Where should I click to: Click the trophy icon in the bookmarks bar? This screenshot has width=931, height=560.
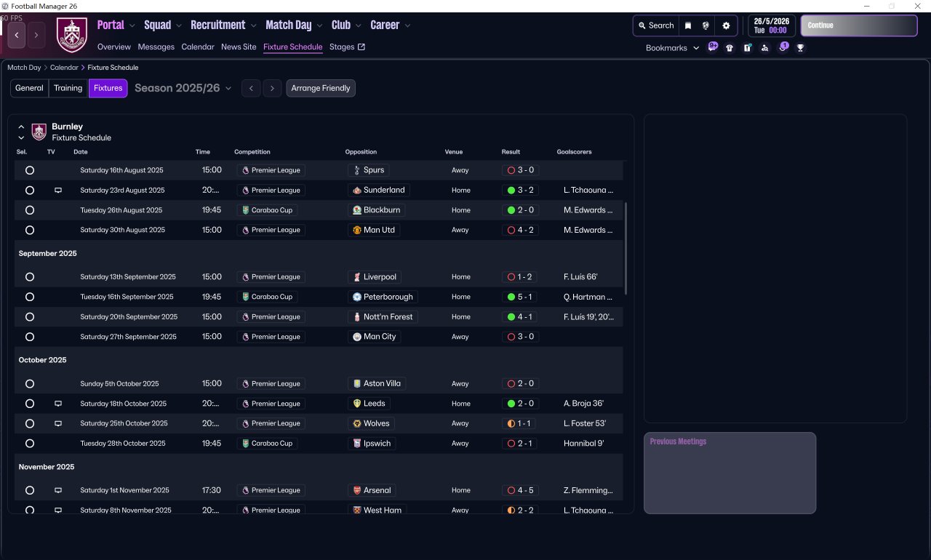click(800, 48)
